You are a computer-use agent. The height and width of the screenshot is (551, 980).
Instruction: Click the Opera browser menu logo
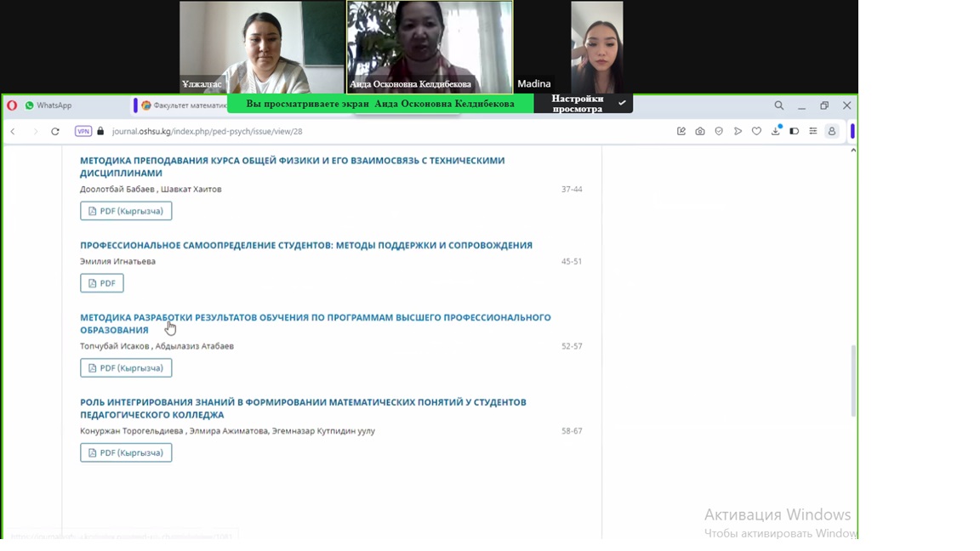12,105
